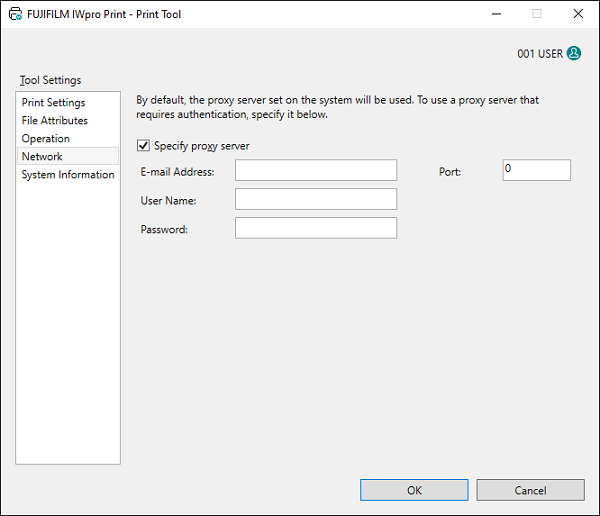Open Print Settings in Tool Settings list
The image size is (600, 516).
[x=54, y=103]
